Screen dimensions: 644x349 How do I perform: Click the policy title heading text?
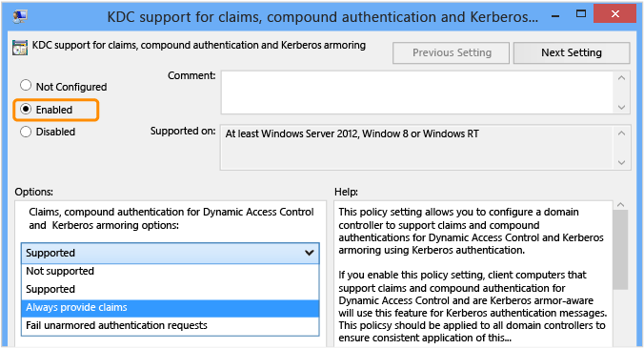click(199, 45)
